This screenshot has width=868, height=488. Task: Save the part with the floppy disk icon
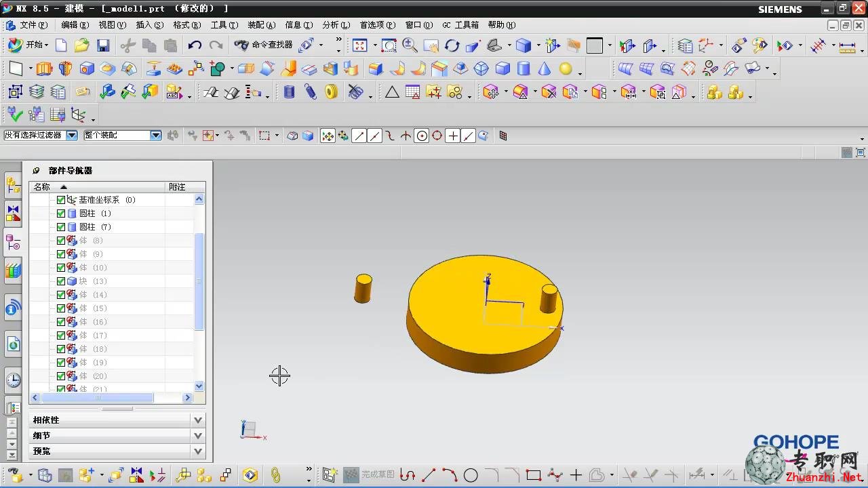tap(103, 45)
